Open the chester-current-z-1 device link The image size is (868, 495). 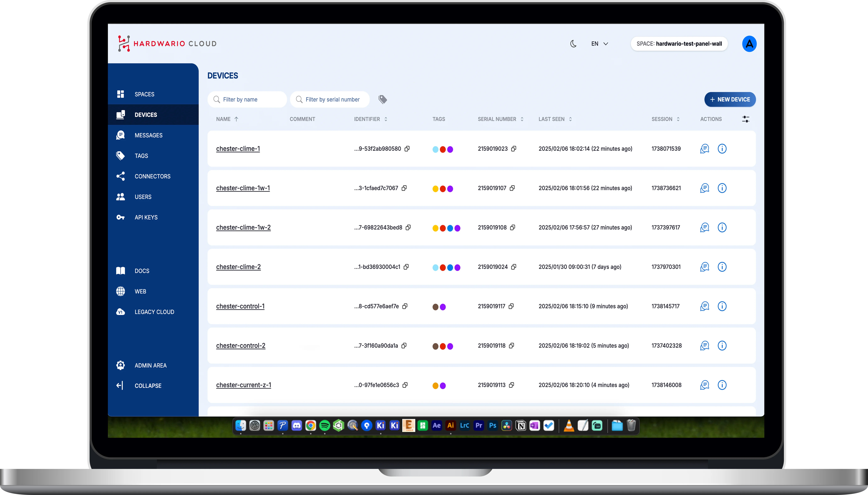243,385
